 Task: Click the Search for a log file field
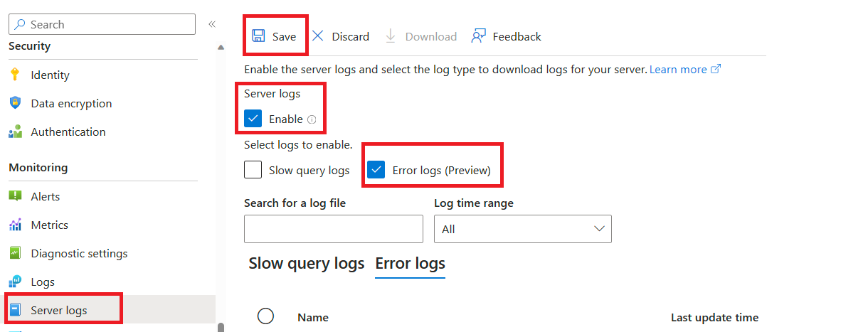(334, 229)
